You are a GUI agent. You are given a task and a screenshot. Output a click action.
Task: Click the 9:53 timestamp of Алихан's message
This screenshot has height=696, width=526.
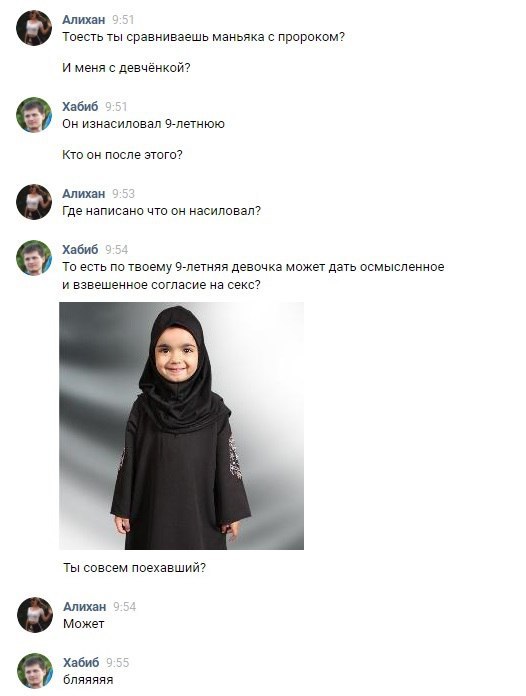pos(123,194)
